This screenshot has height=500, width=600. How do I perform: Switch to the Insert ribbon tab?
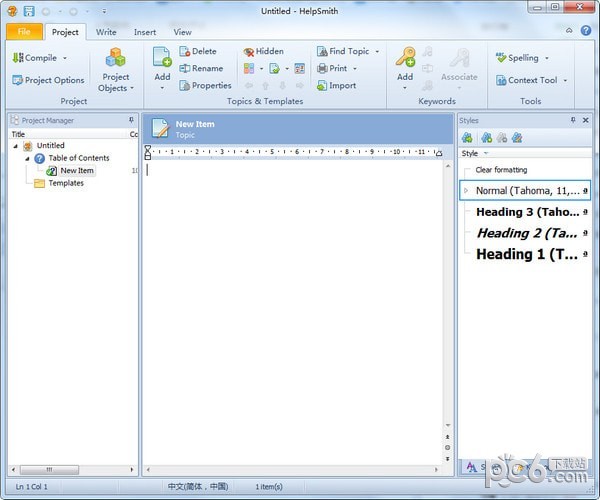click(145, 32)
